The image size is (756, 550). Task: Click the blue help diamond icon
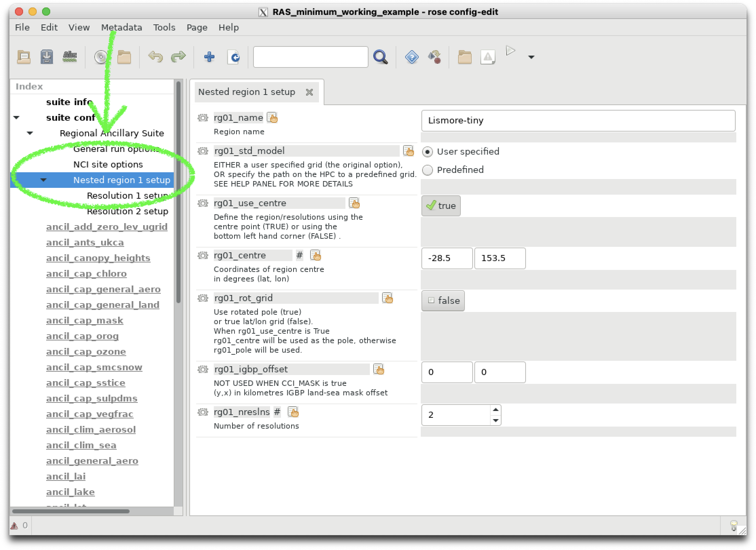412,57
